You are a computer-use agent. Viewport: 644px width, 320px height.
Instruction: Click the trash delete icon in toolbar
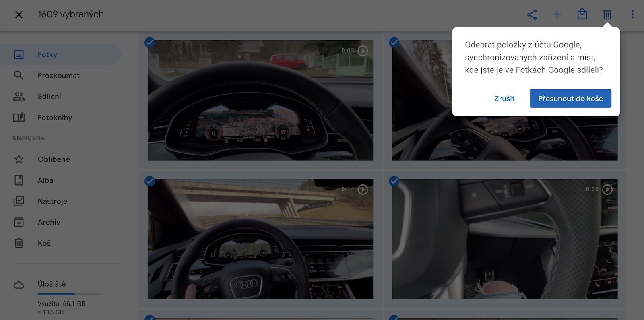(x=607, y=14)
